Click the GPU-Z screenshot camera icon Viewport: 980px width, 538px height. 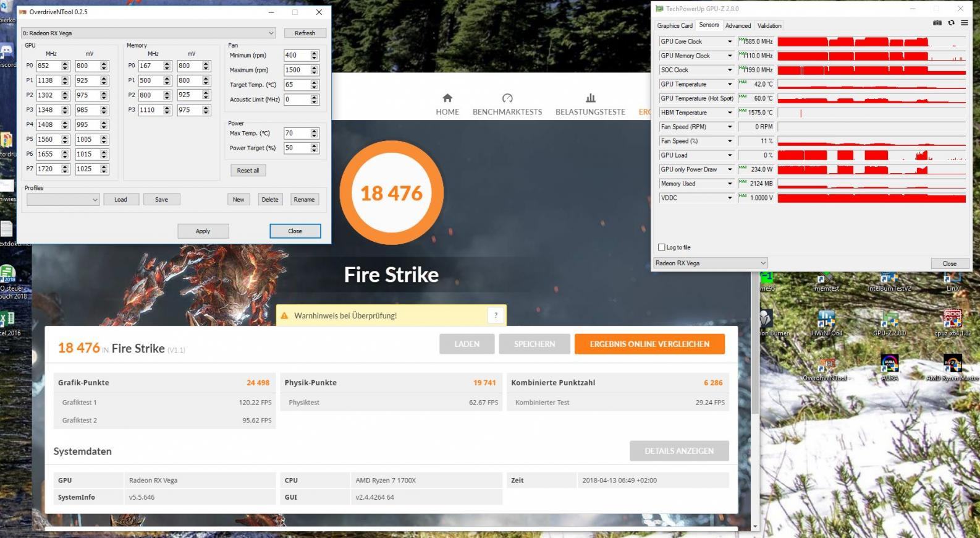coord(937,23)
